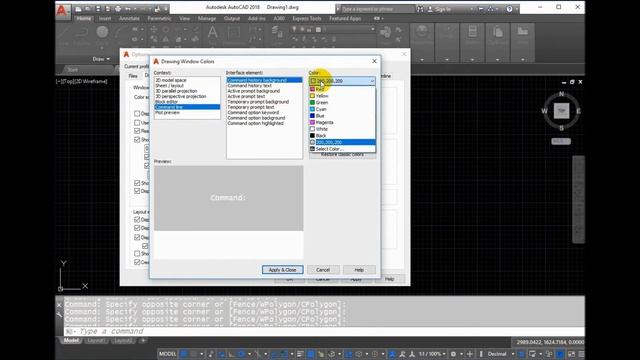Click the Open file icon in Quick Access toolbar
The height and width of the screenshot is (360, 640).
[88, 9]
